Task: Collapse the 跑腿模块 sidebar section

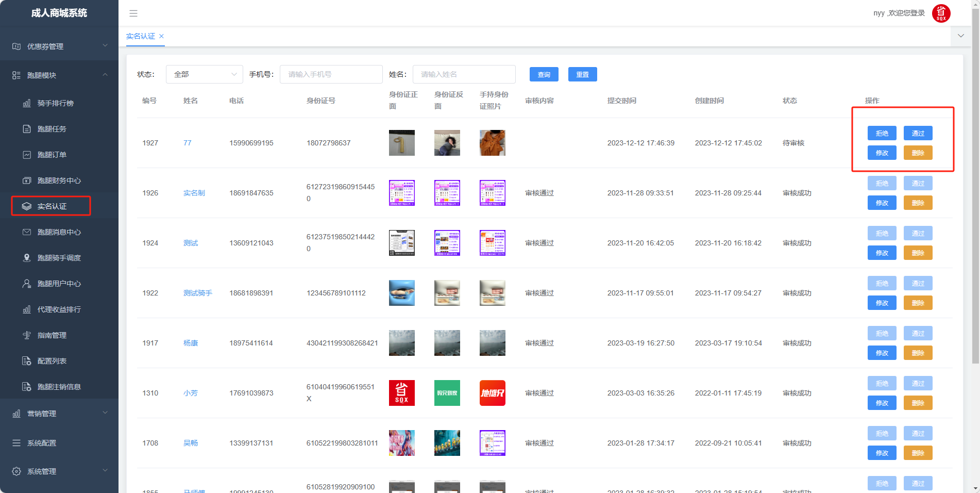Action: 59,75
